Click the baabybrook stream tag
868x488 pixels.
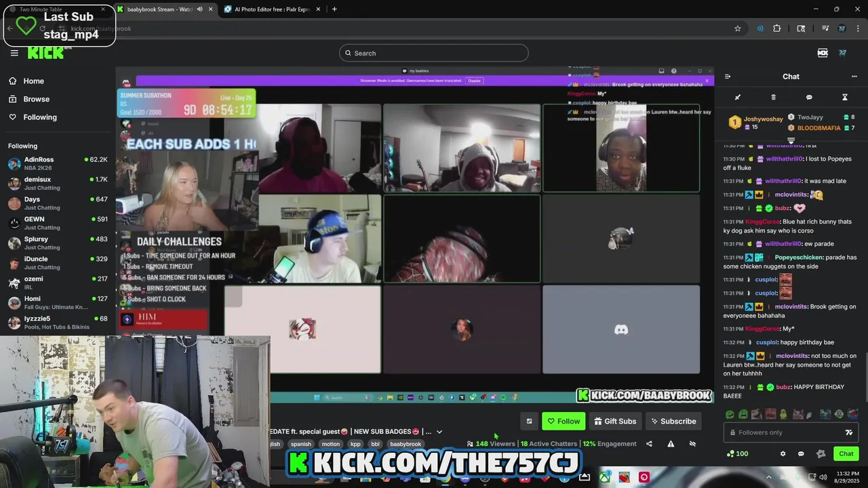(x=406, y=444)
